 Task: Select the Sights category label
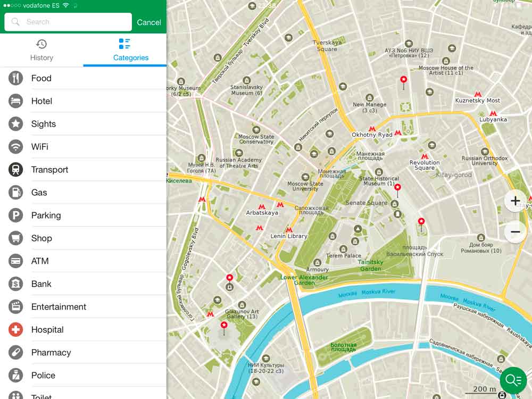click(x=44, y=124)
